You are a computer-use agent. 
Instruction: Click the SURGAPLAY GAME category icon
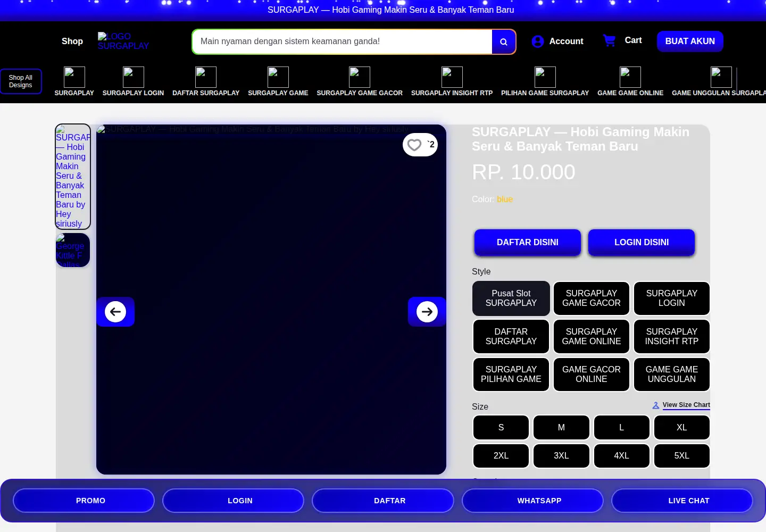[278, 77]
